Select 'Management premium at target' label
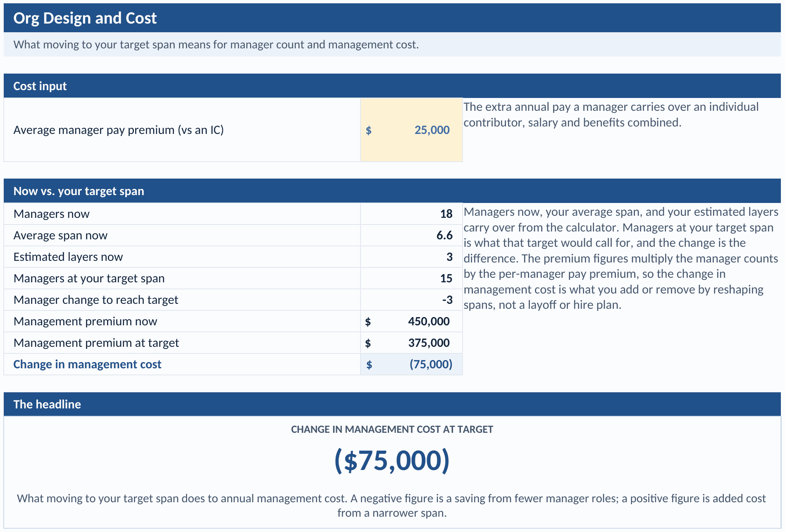The width and height of the screenshot is (785, 532). click(96, 343)
